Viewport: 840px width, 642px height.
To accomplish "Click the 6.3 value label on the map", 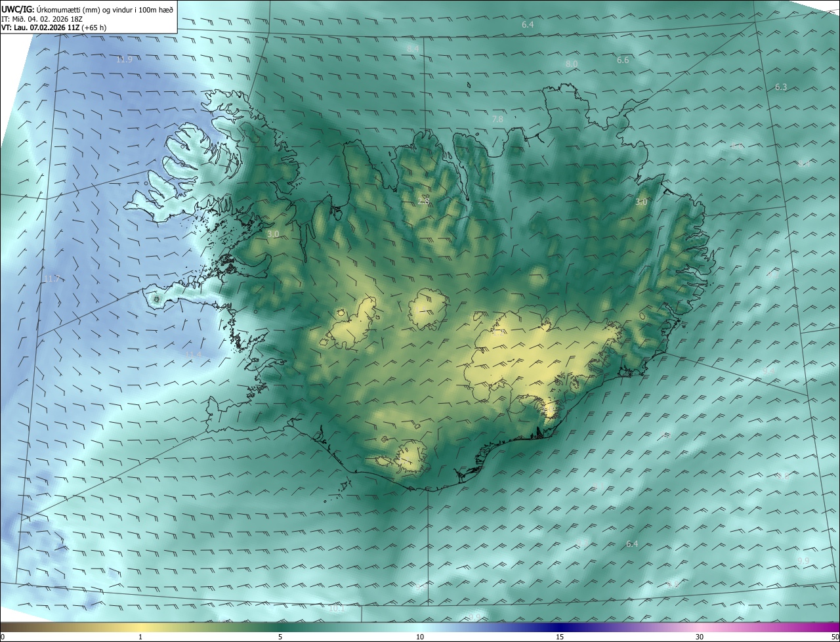I will point(781,87).
